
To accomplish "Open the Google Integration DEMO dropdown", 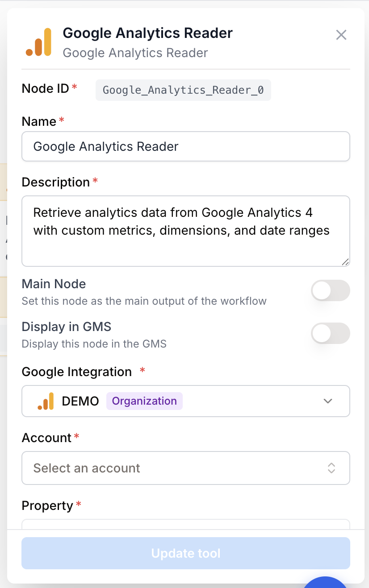I will pyautogui.click(x=186, y=401).
